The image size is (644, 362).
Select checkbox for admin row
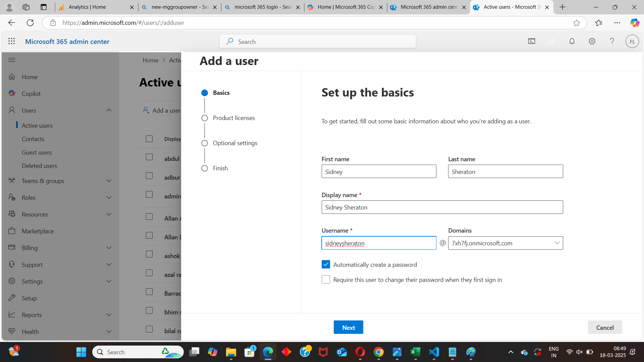coord(149,195)
